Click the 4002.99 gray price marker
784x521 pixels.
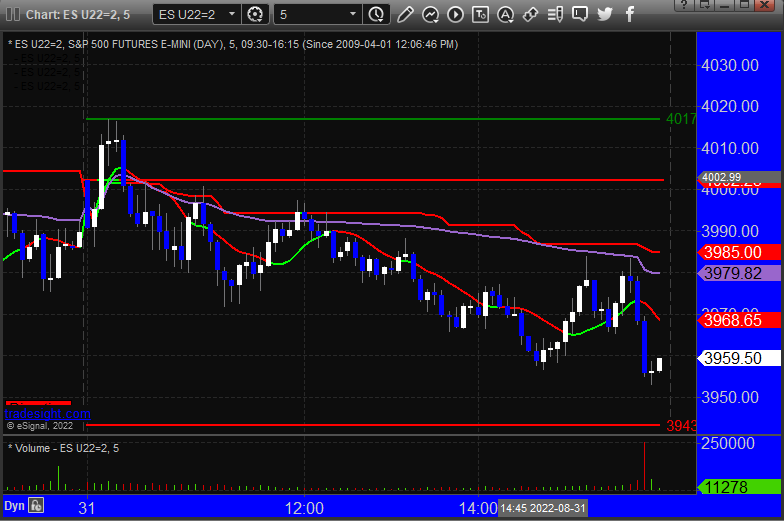739,177
